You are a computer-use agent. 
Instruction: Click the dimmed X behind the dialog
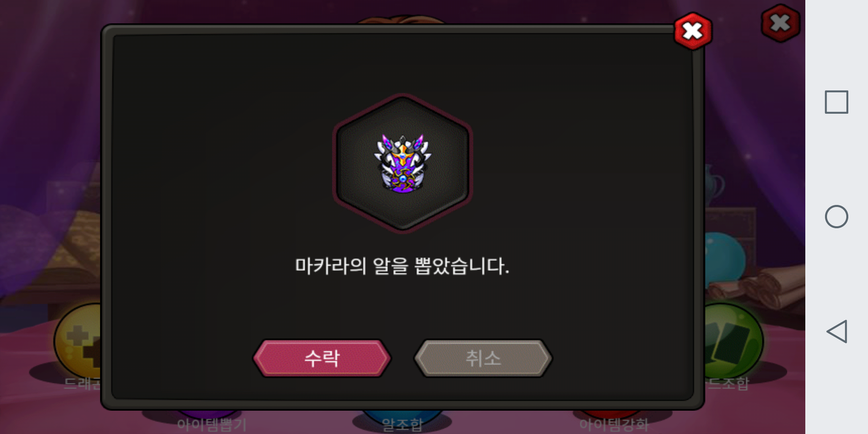click(x=780, y=23)
